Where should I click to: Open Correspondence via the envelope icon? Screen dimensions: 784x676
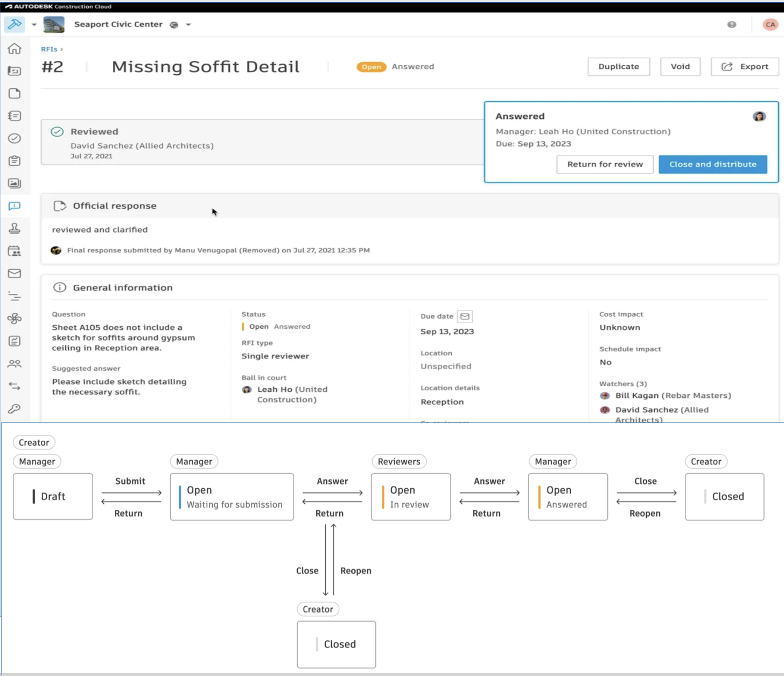coord(15,273)
